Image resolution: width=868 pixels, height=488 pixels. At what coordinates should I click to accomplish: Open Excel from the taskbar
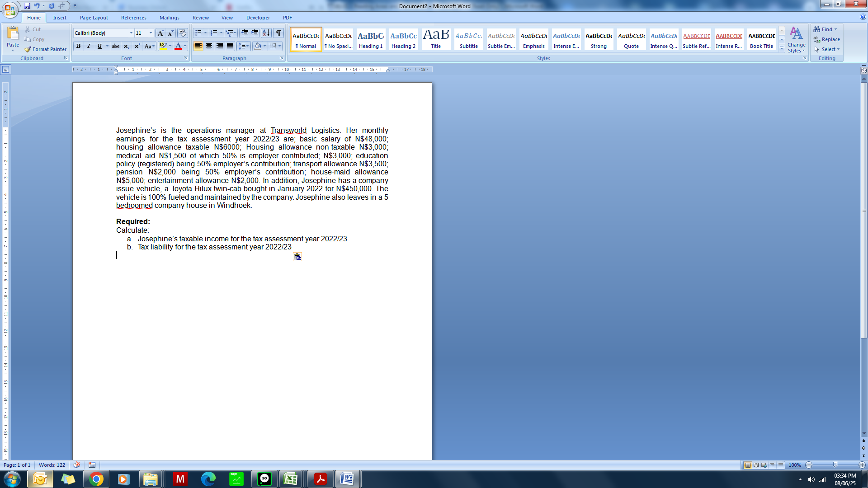coord(291,479)
